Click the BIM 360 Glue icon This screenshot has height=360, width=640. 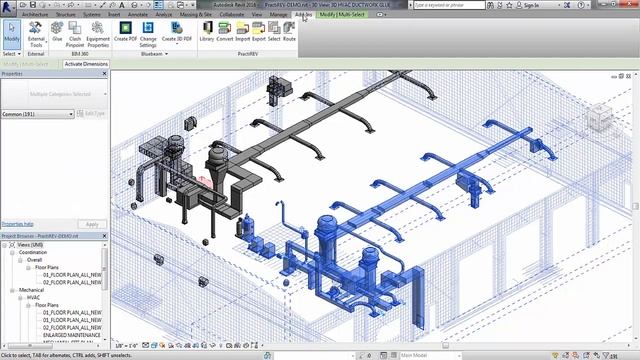[57, 32]
